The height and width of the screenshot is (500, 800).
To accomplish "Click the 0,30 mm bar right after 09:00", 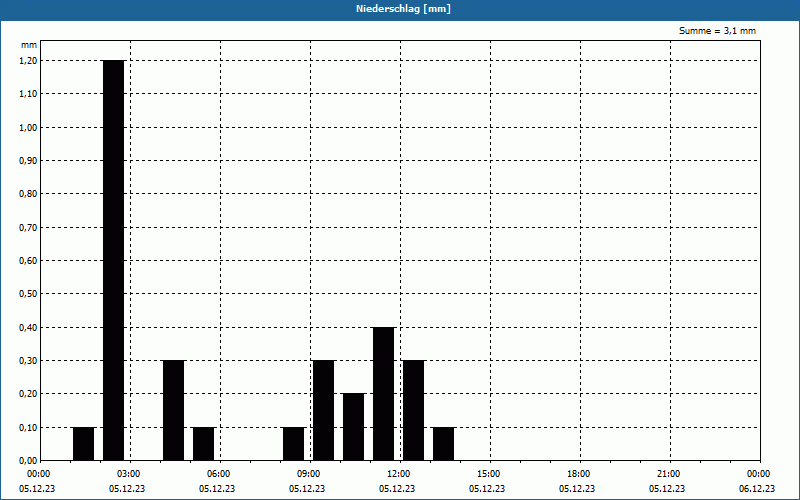I will point(323,411).
